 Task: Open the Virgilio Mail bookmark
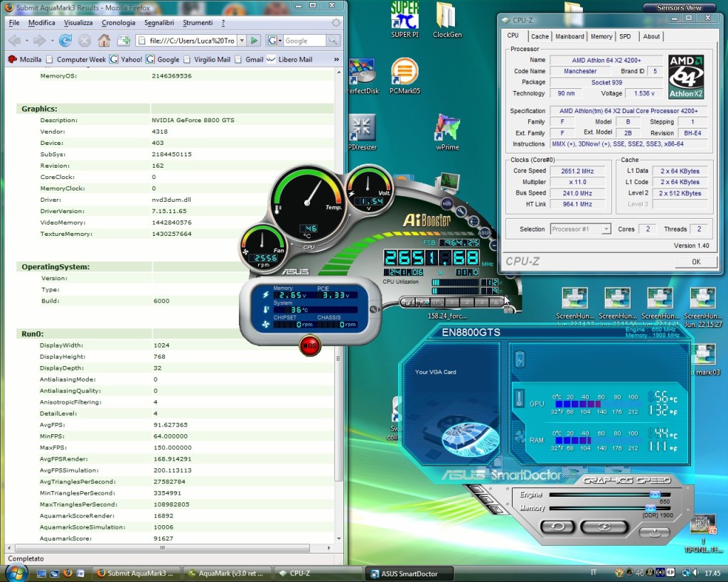pyautogui.click(x=207, y=60)
